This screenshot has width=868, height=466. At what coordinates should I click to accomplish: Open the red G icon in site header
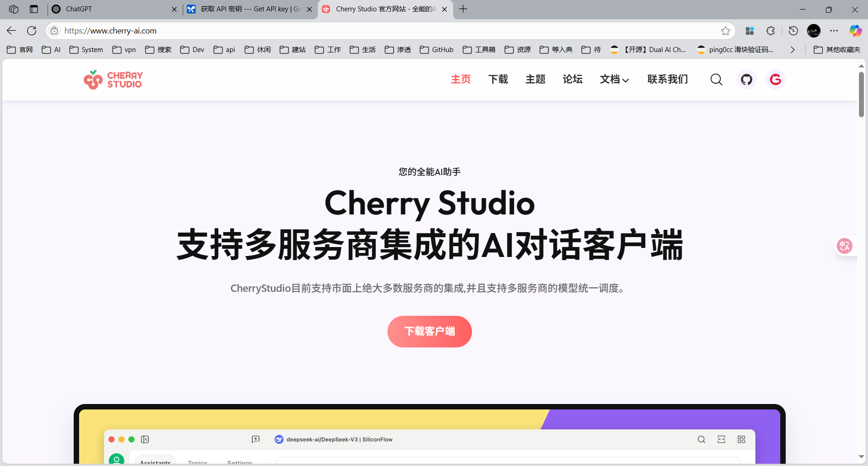pos(775,80)
